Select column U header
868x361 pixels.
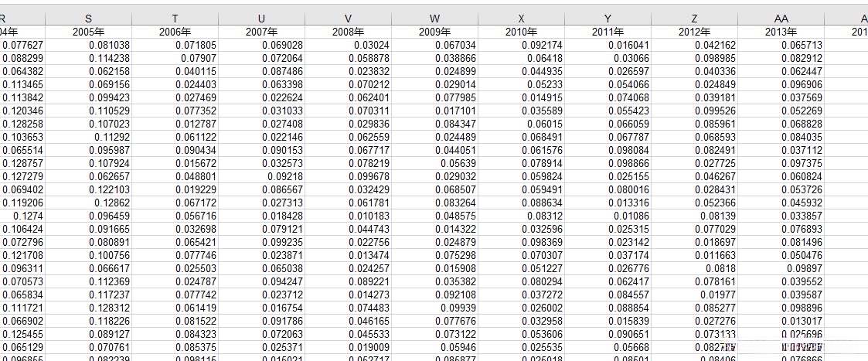pyautogui.click(x=261, y=19)
